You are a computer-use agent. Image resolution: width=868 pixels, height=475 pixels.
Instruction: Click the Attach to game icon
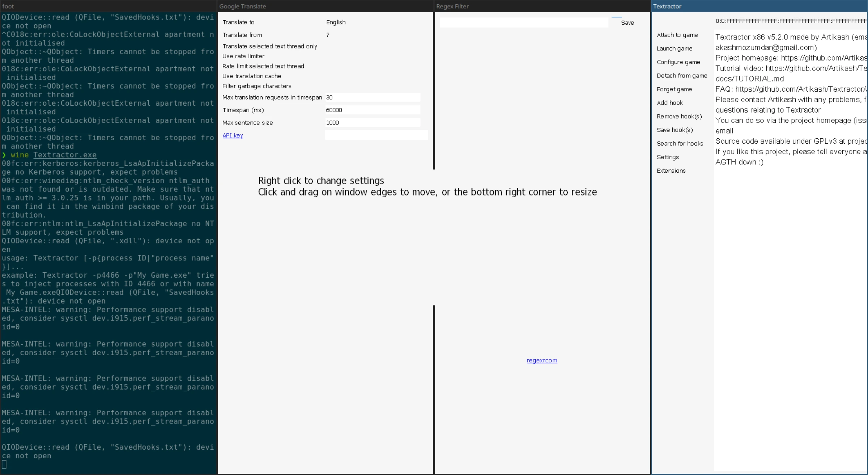(x=677, y=34)
